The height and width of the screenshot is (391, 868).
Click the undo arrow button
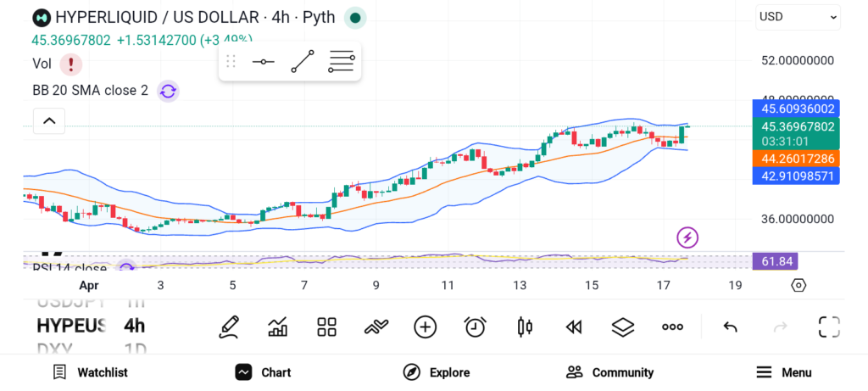pyautogui.click(x=730, y=327)
